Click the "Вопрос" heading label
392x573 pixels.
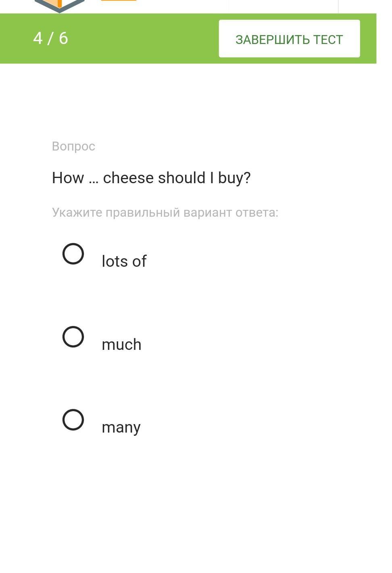pyautogui.click(x=73, y=146)
